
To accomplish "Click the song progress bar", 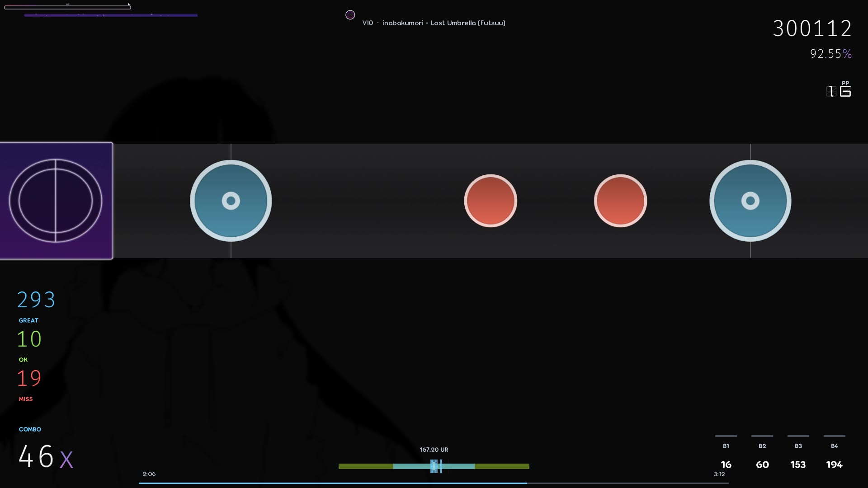I will pyautogui.click(x=434, y=483).
